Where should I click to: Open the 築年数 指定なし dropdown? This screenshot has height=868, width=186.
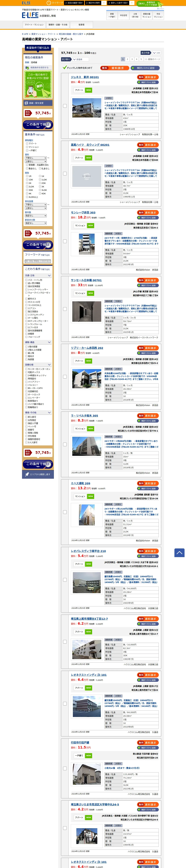click(36, 216)
